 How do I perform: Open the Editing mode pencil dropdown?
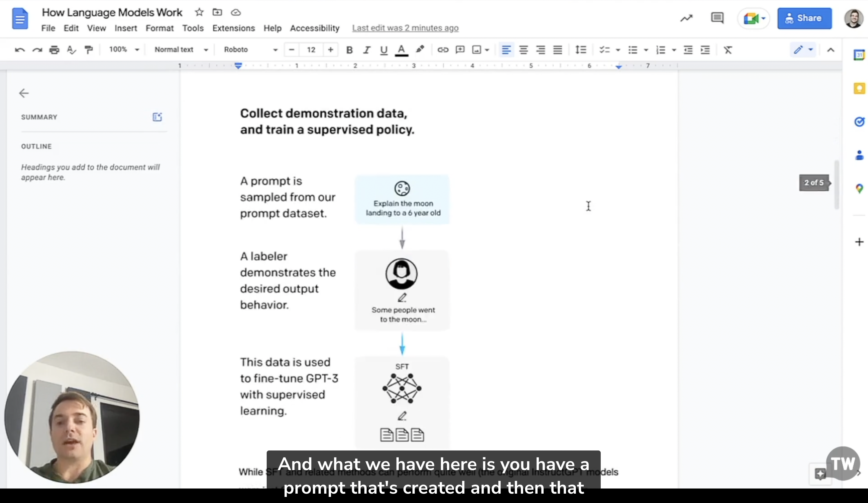click(803, 50)
